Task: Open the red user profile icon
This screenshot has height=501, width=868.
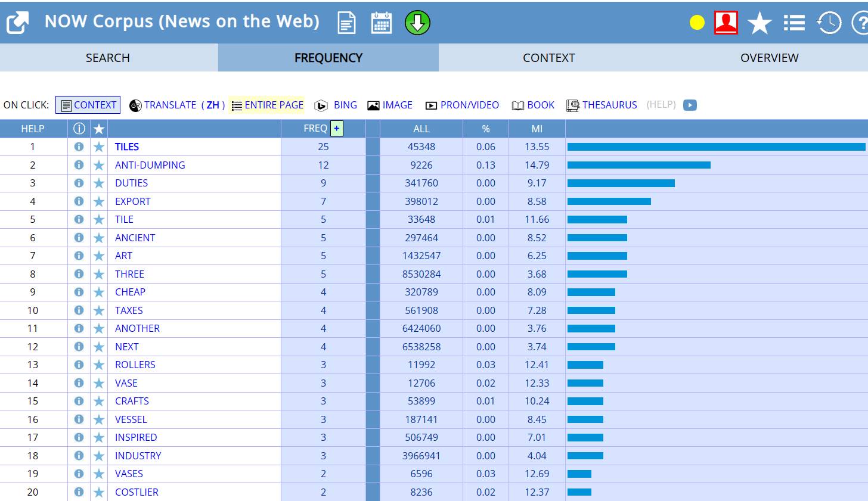Action: [726, 23]
